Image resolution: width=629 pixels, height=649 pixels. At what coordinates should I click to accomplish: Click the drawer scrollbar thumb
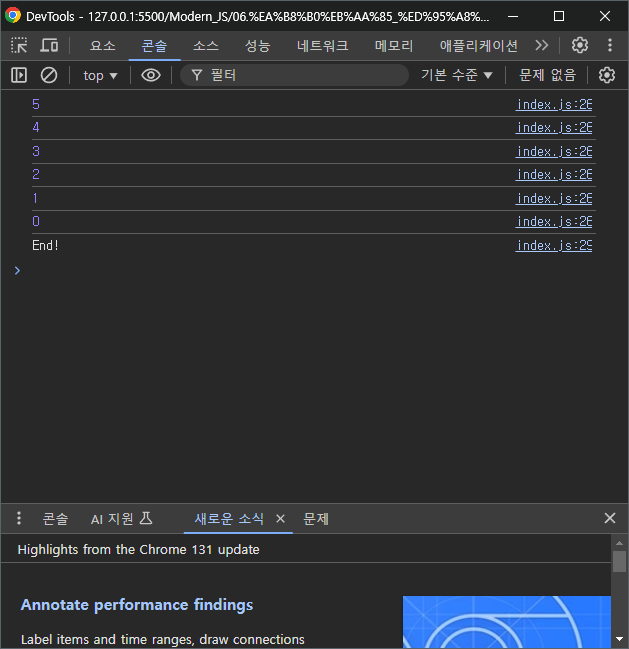click(x=619, y=561)
